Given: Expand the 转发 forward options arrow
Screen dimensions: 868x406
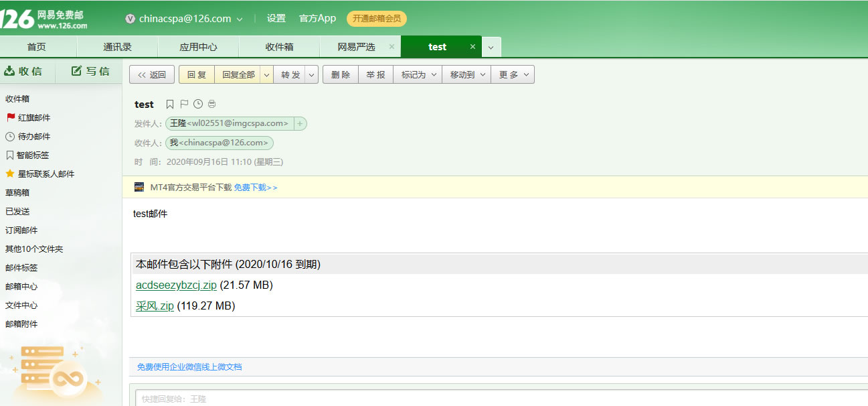Looking at the screenshot, I should tap(312, 75).
